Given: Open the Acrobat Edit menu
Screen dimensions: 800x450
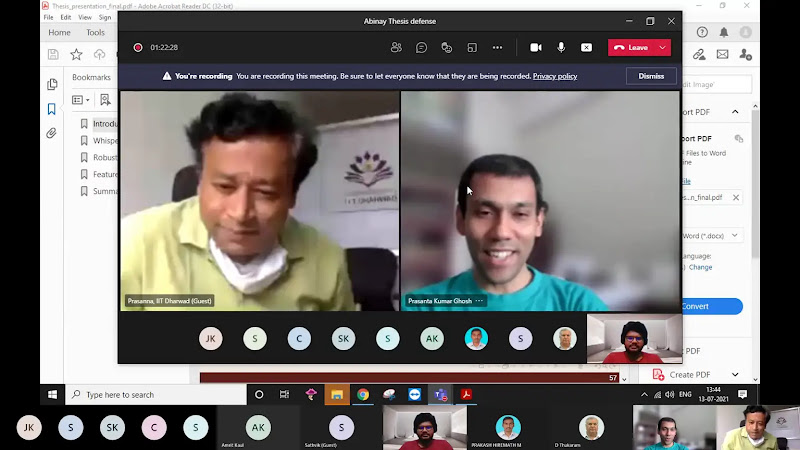Looking at the screenshot, I should (66, 17).
